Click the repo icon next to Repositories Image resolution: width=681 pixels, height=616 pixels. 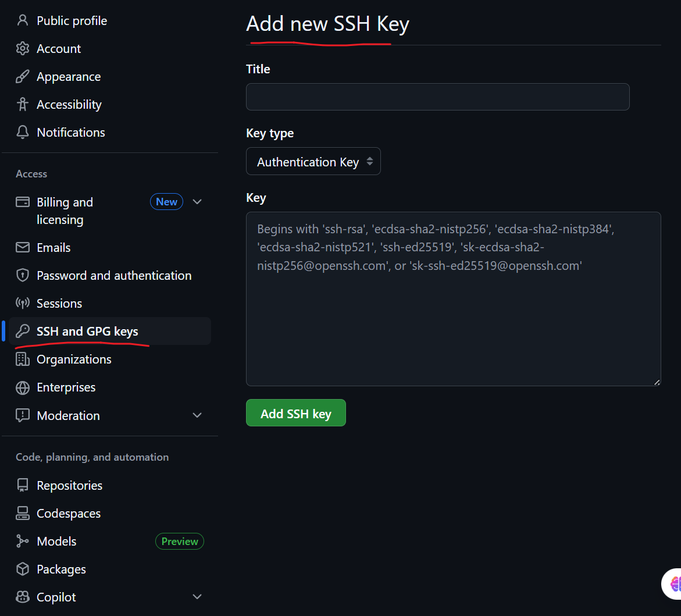pyautogui.click(x=23, y=485)
